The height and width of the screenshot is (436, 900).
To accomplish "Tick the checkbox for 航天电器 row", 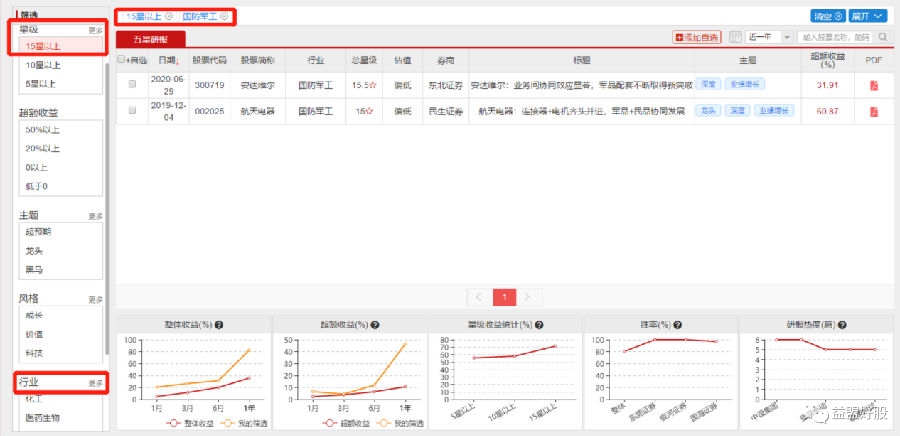I will (132, 112).
